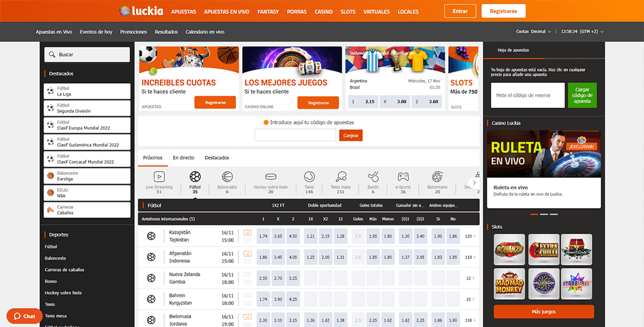
Task: Click the Cargar código de apuesta button
Action: pos(582,96)
